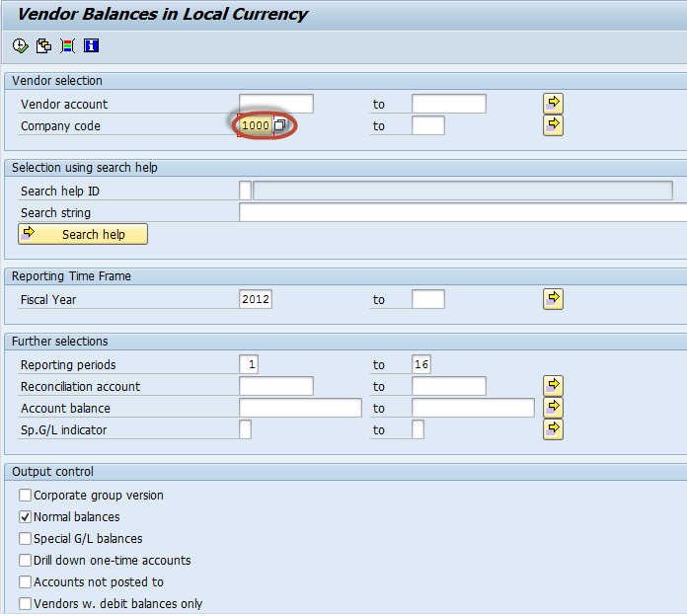Viewport: 687px width, 616px height.
Task: Click the Vendor account from-field
Action: [275, 104]
